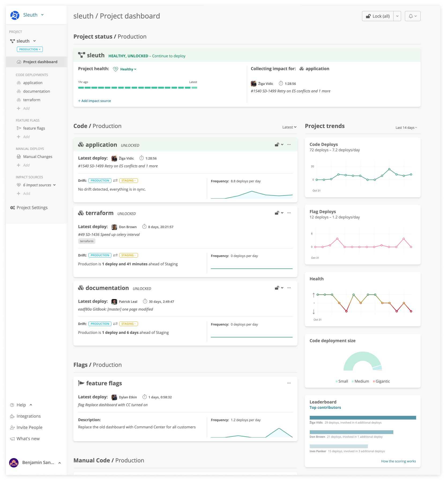
Task: Open the Healthy project health dropdown
Action: coord(128,69)
